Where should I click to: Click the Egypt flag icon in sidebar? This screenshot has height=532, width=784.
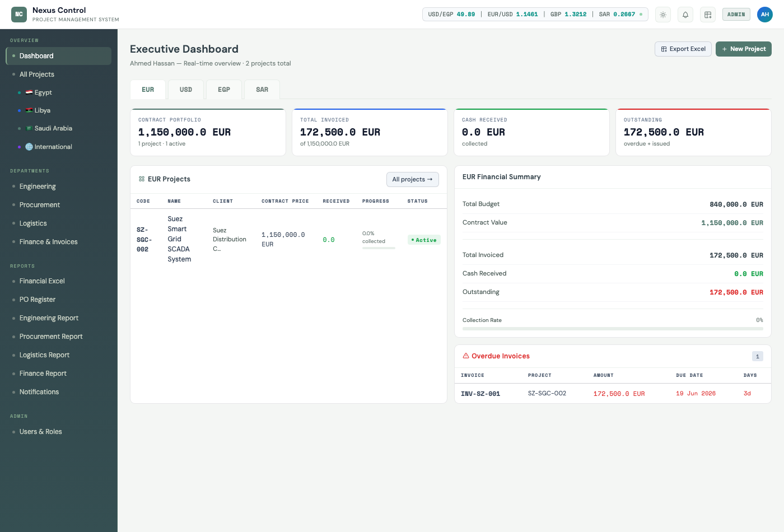pyautogui.click(x=29, y=92)
